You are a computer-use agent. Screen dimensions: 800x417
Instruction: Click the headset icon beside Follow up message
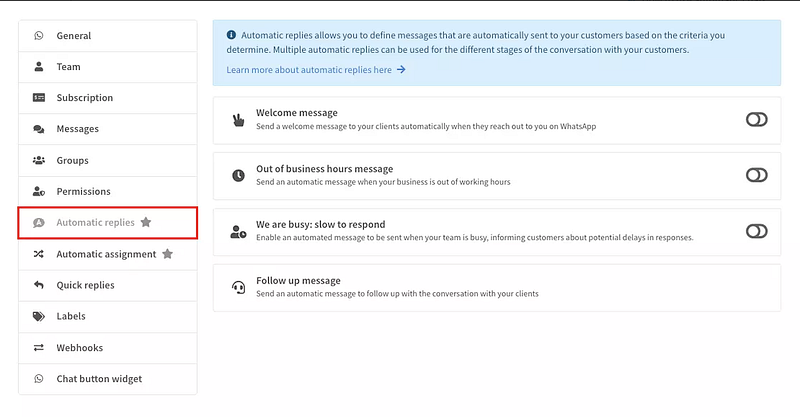coord(238,288)
